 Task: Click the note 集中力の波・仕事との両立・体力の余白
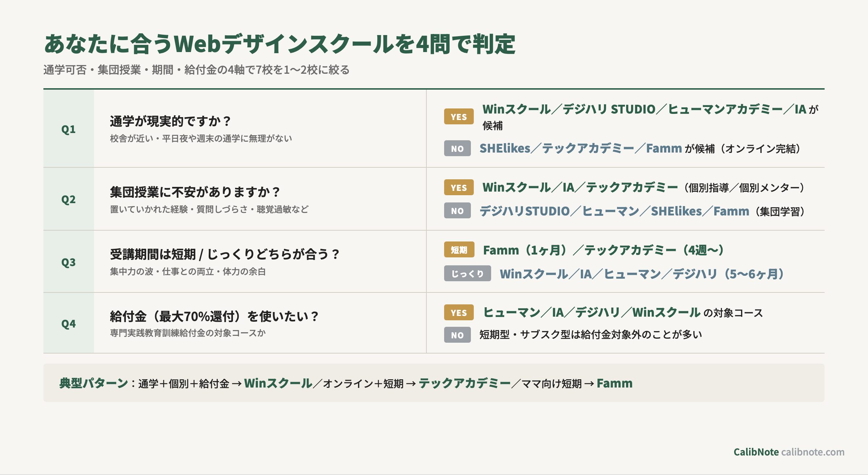coord(188,271)
